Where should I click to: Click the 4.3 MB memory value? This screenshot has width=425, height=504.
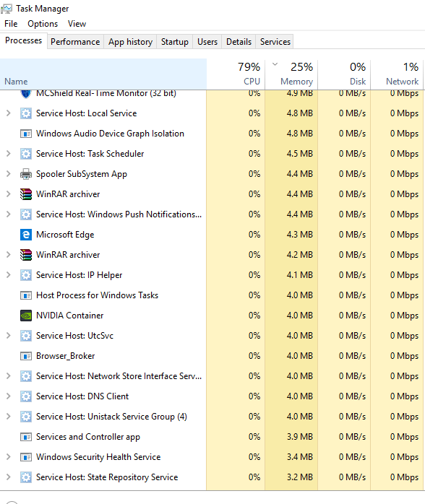coord(299,235)
